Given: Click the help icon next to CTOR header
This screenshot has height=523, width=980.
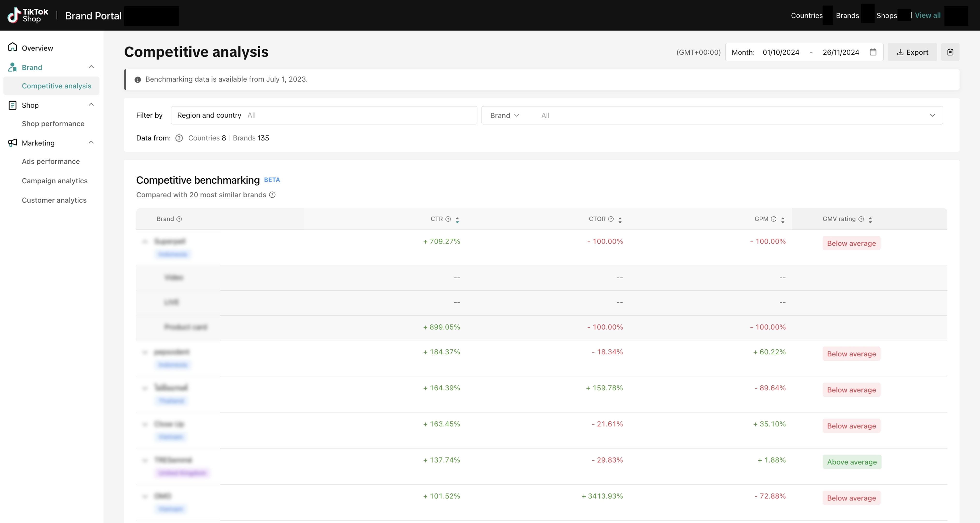Looking at the screenshot, I should click(611, 219).
